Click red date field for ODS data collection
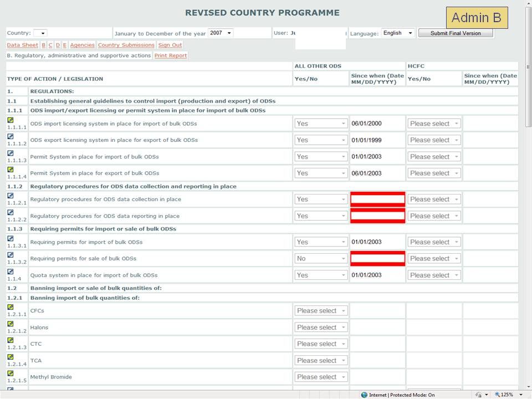Image resolution: width=532 pixels, height=399 pixels. [x=377, y=199]
